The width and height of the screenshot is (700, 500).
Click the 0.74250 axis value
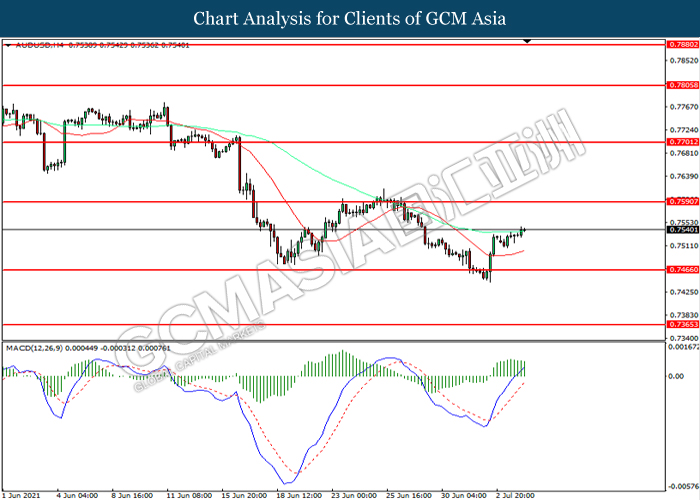[684, 292]
